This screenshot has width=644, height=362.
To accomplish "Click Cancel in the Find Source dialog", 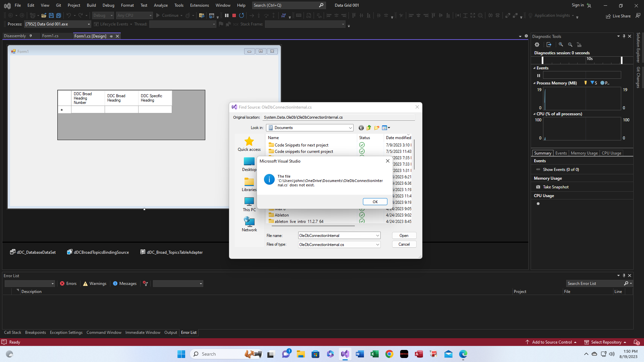I will [x=404, y=244].
